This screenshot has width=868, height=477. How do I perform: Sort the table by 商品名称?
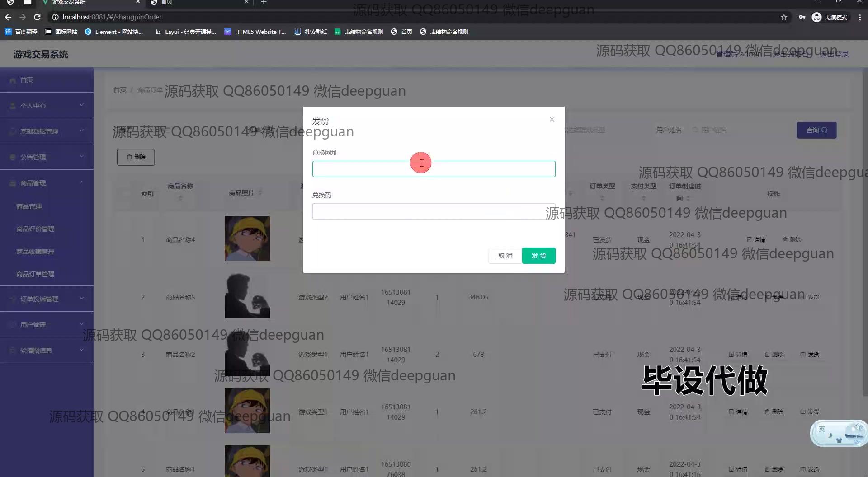click(180, 198)
